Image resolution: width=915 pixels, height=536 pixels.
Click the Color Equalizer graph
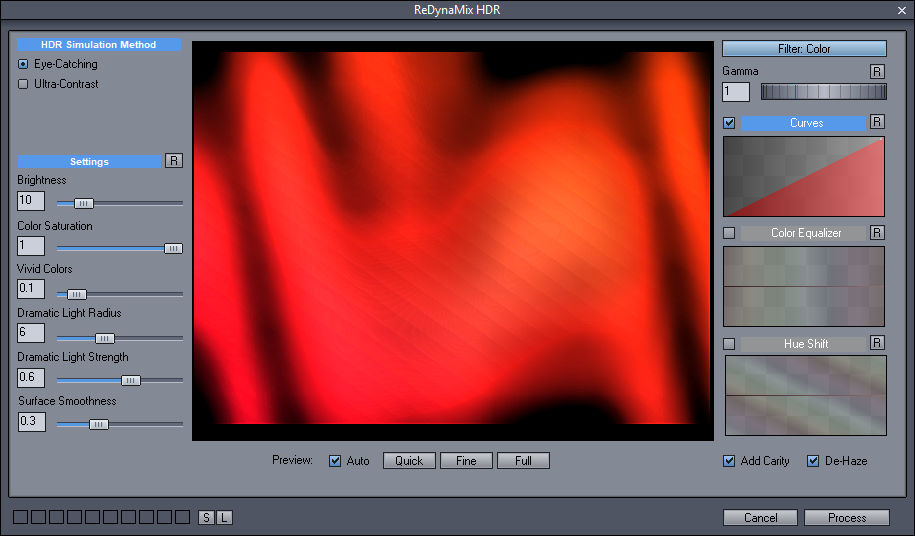[804, 286]
